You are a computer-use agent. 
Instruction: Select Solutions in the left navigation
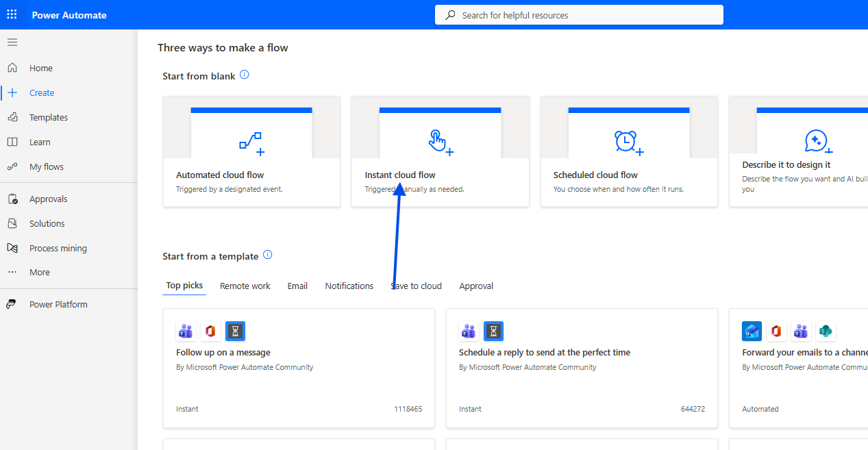coord(47,223)
